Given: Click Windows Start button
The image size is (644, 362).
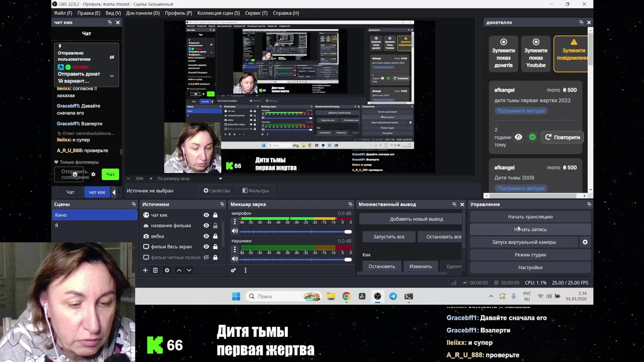Looking at the screenshot, I should coord(236,296).
